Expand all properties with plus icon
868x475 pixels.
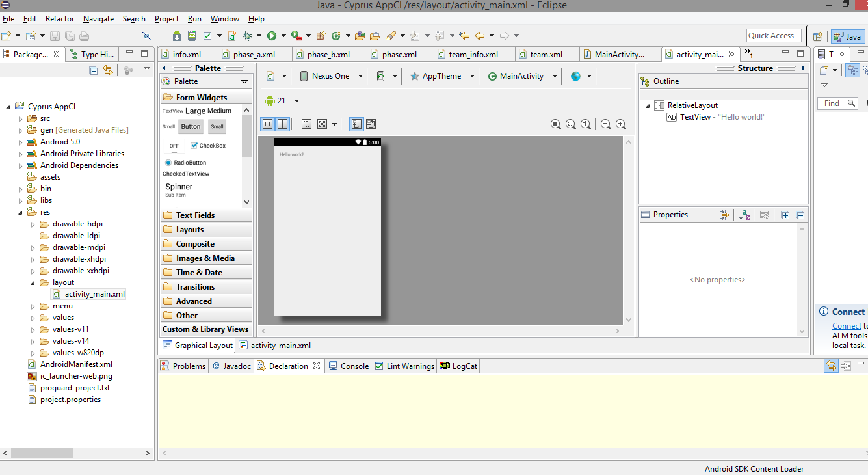(785, 215)
